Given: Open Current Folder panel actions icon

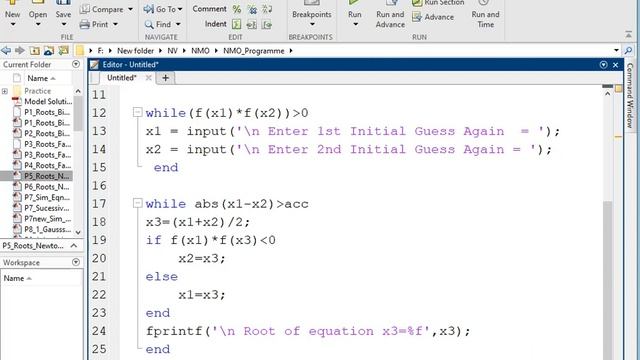Looking at the screenshot, I should [76, 64].
